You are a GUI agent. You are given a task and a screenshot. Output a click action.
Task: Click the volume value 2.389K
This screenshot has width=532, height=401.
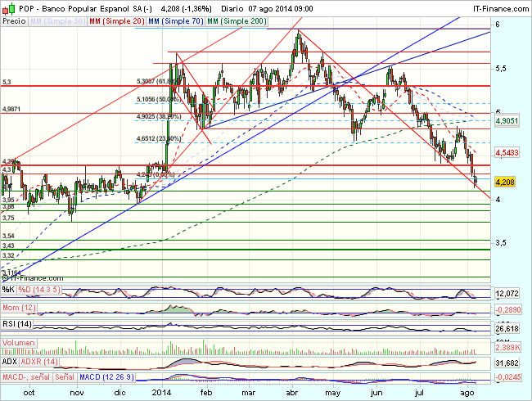pos(507,348)
